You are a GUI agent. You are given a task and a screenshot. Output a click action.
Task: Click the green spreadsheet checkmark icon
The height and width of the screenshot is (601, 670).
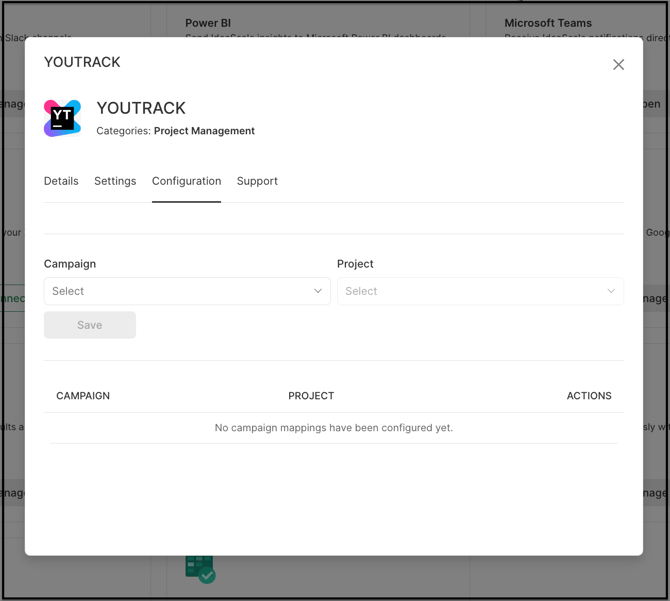pos(199,568)
